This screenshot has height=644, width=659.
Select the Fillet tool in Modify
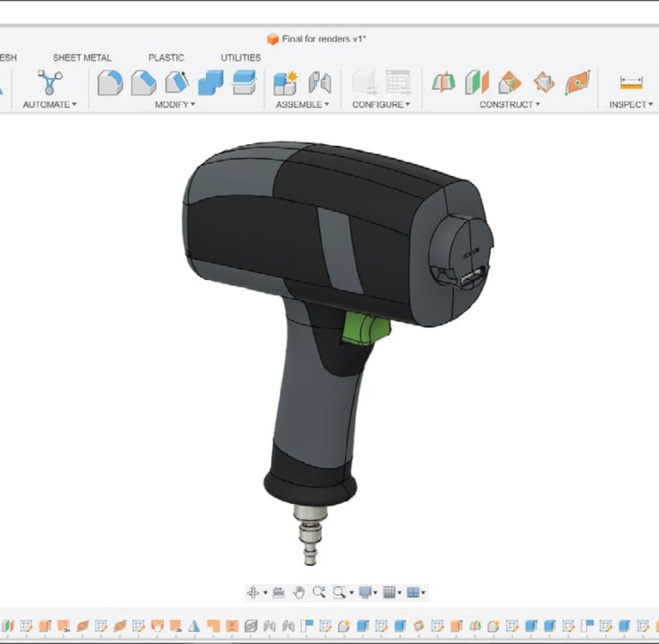pos(110,82)
